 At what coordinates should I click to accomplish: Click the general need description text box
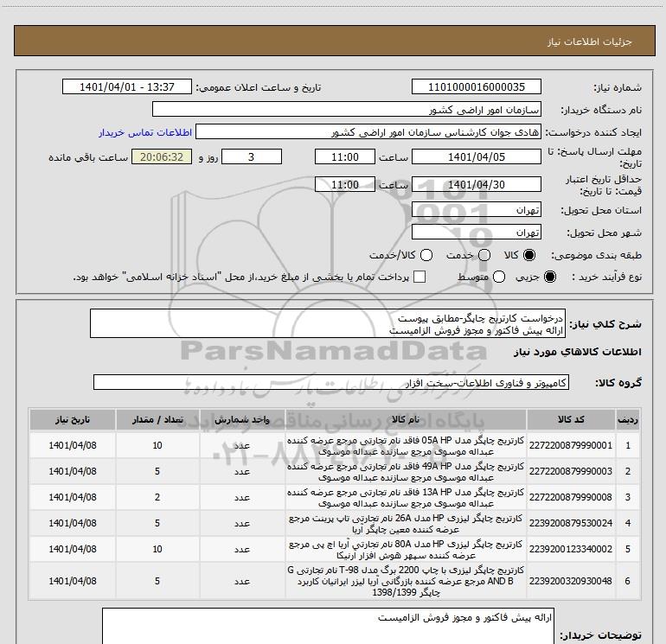[328, 324]
